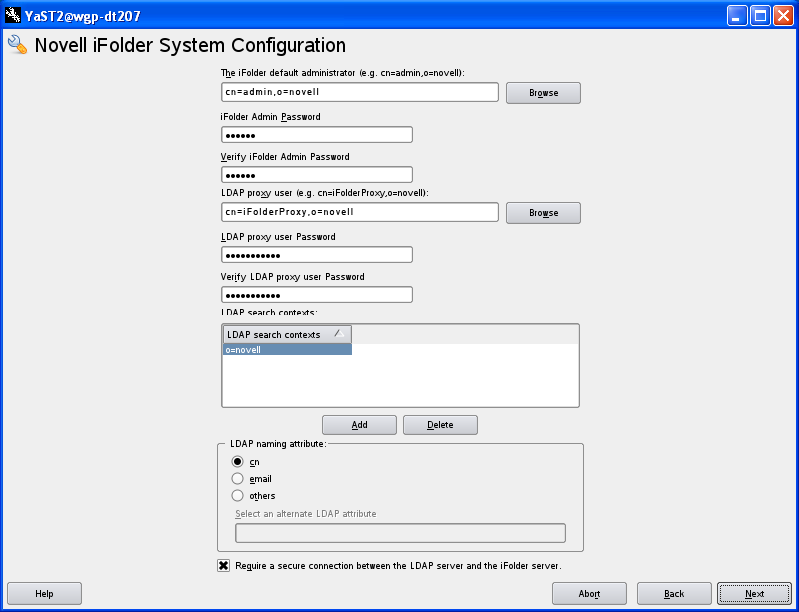Screen dimensions: 799x612
Task: Go Back to the previous step
Action: [674, 594]
